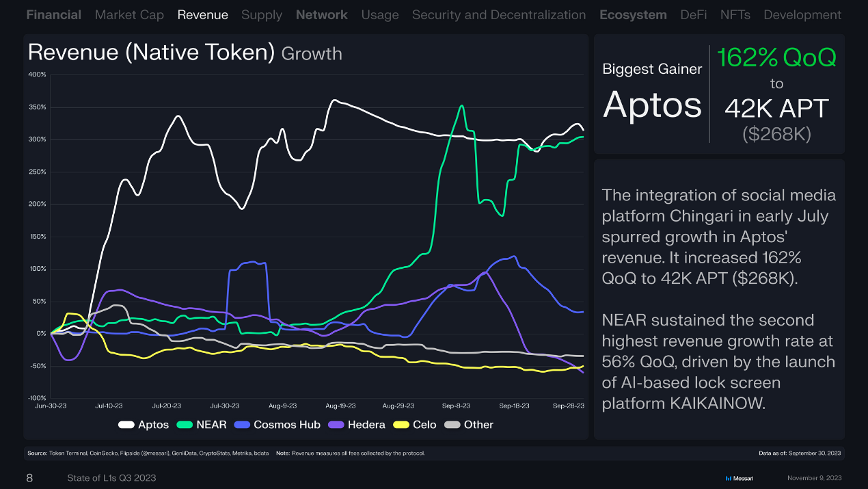
Task: Open the Market Cap tab
Action: coord(129,14)
